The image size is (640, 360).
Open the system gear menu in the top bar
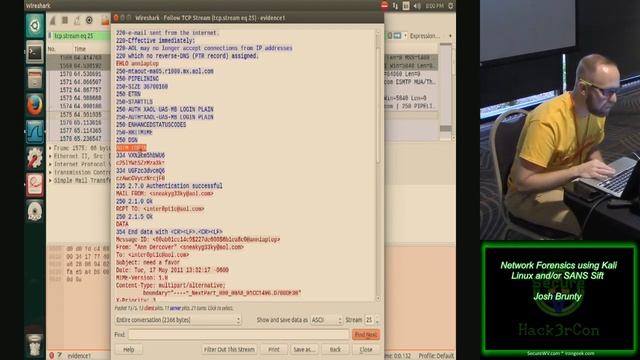[x=451, y=6]
